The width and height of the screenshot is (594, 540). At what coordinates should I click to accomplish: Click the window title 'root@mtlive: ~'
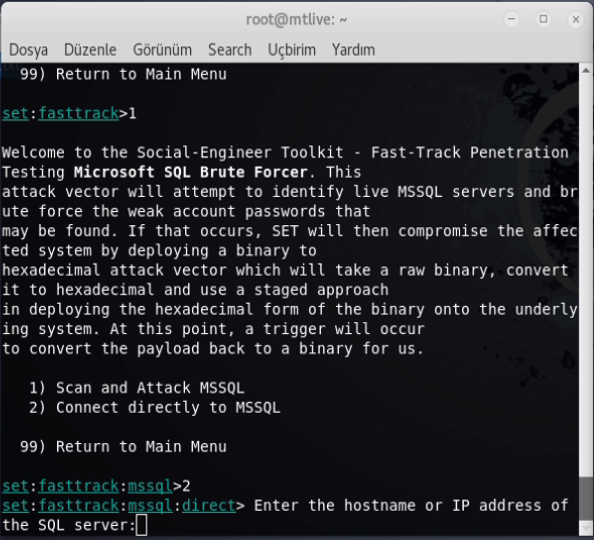(296, 19)
